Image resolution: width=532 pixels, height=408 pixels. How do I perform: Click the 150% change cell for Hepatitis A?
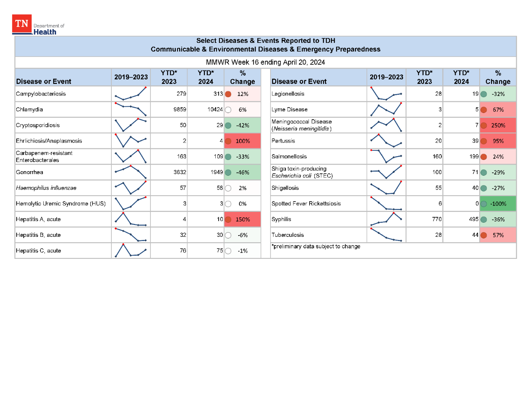click(243, 219)
